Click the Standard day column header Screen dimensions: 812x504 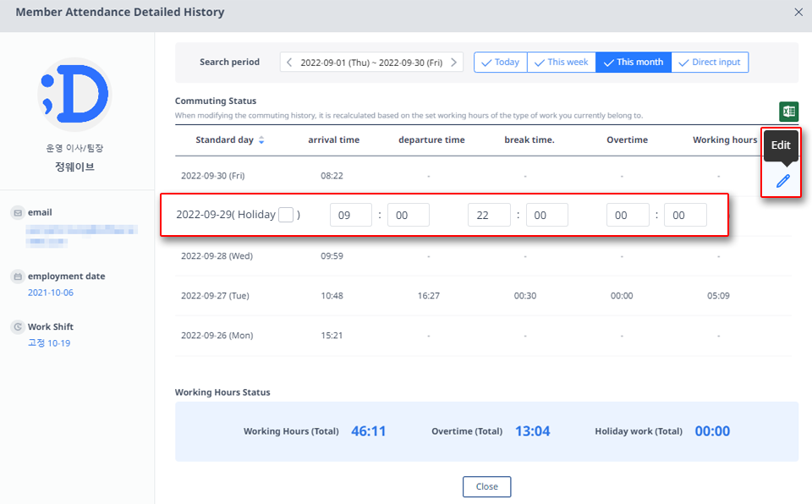click(x=225, y=140)
